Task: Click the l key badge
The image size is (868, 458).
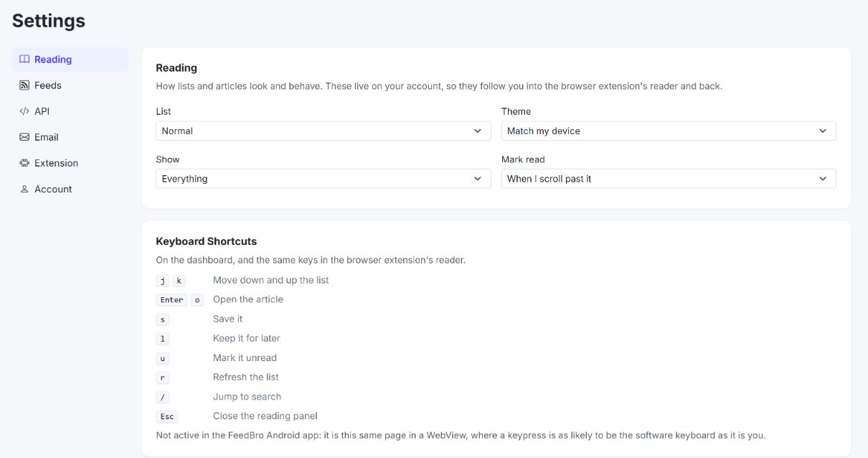Action: point(163,339)
